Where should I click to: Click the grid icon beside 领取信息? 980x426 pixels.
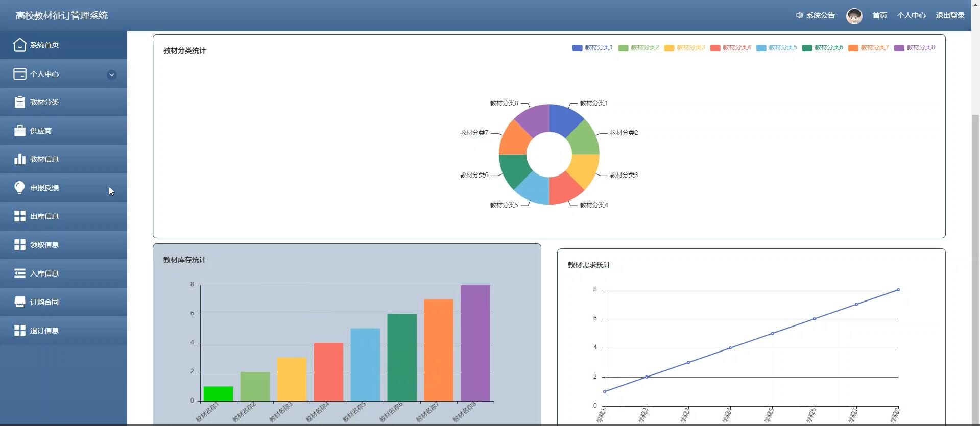19,245
